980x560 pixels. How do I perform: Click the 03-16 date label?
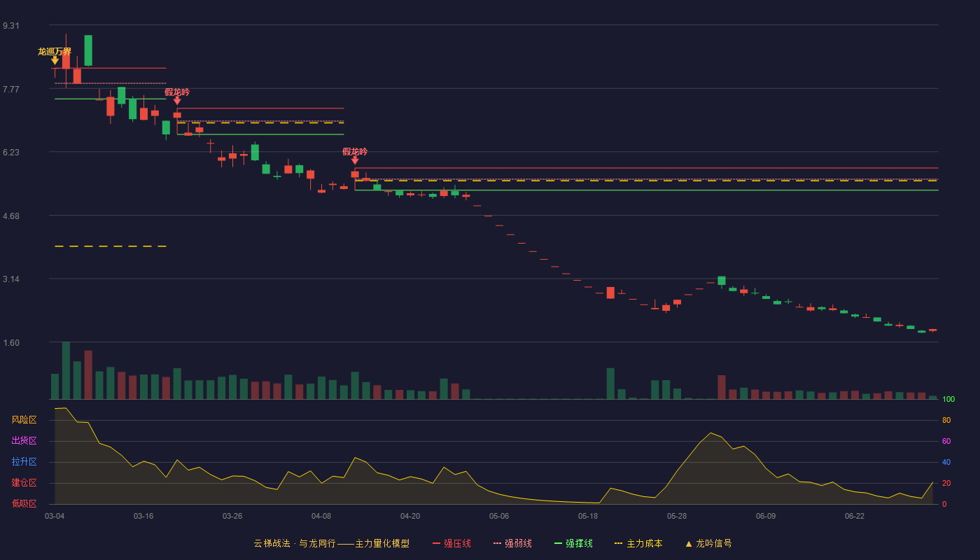click(143, 516)
